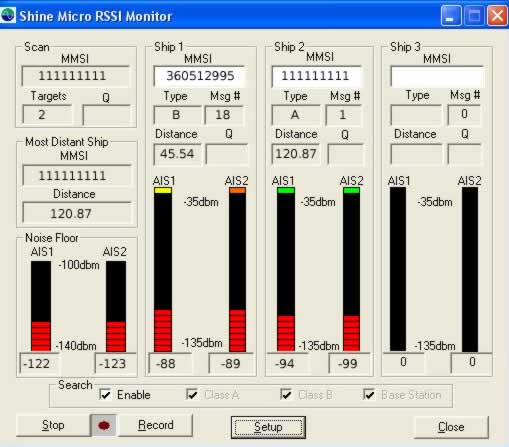Click Ship 1 Msg # value 18
The width and height of the screenshot is (509, 447).
(224, 115)
